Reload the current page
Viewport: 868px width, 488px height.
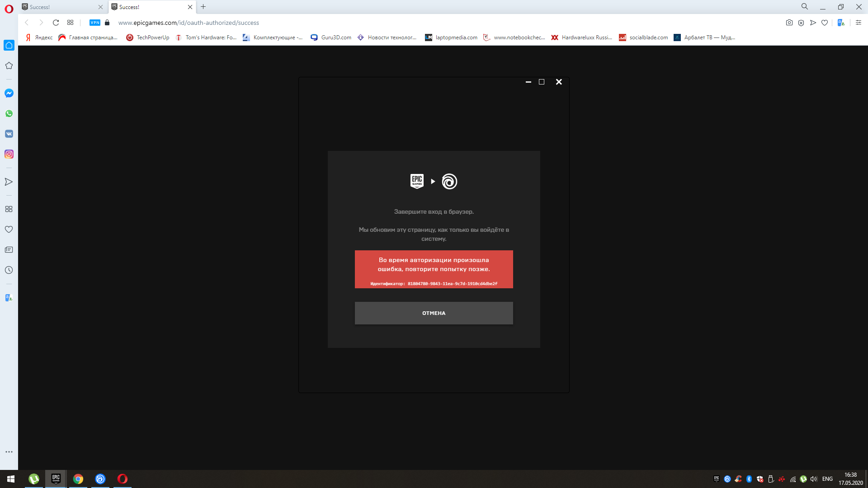coord(56,23)
